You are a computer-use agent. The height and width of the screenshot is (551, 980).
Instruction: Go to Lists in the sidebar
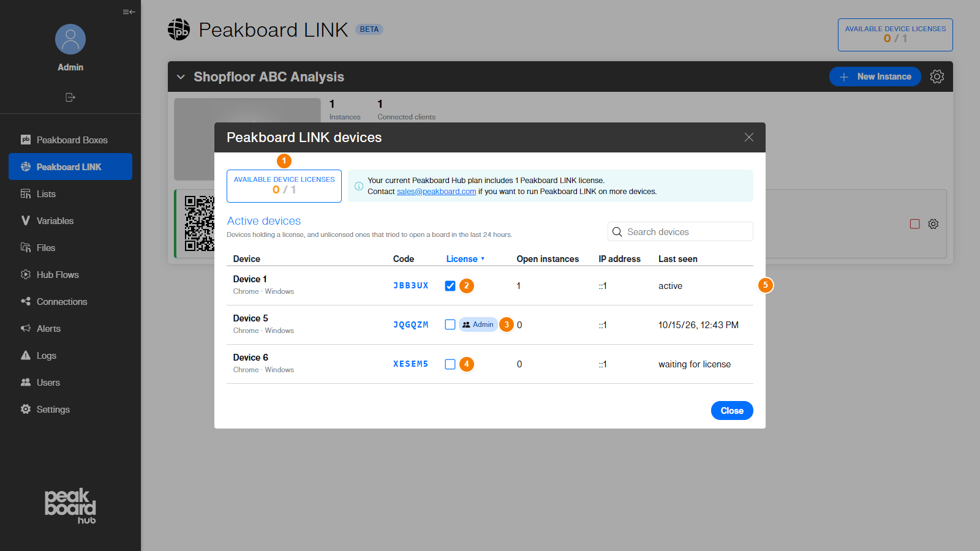pos(70,193)
